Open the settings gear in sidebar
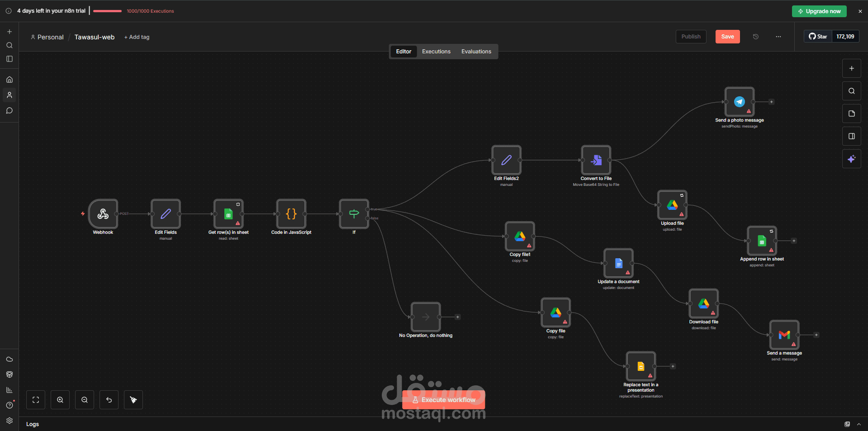The height and width of the screenshot is (431, 868). [9, 421]
